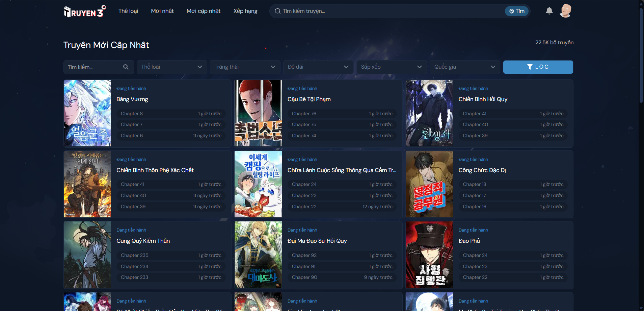Image resolution: width=644 pixels, height=311 pixels.
Task: Expand the Quốc gia dropdown
Action: pos(464,67)
